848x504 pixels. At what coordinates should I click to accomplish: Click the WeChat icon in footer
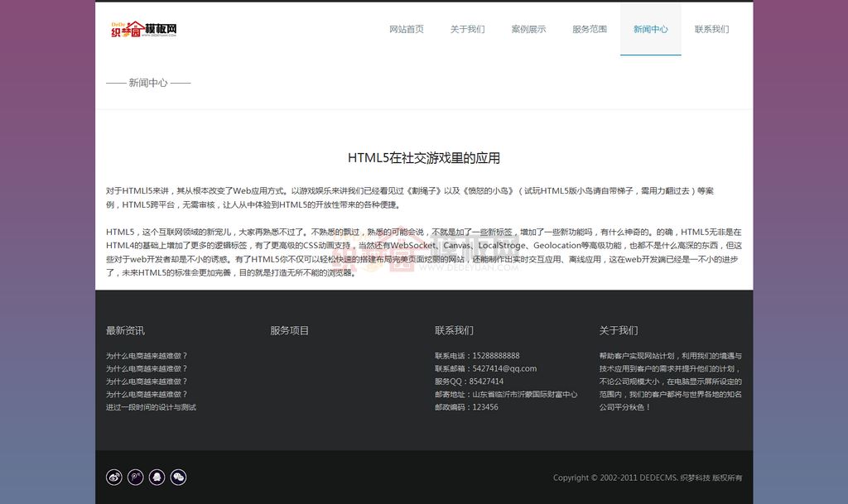pyautogui.click(x=178, y=477)
